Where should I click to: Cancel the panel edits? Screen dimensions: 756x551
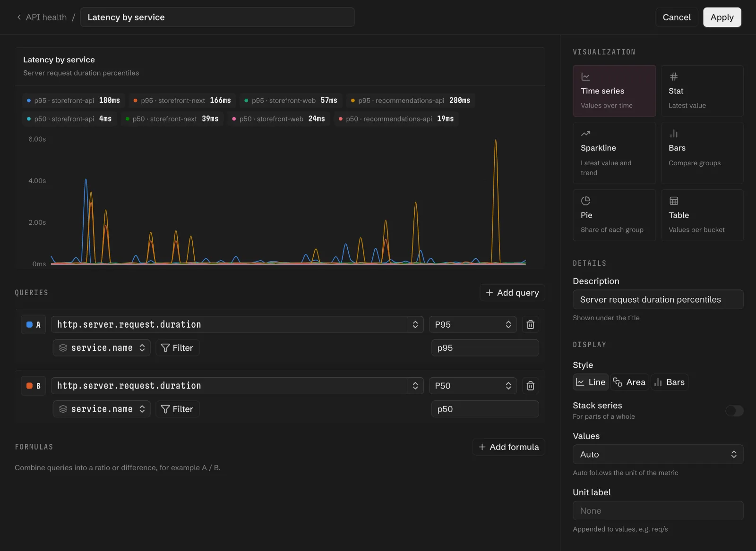(677, 17)
